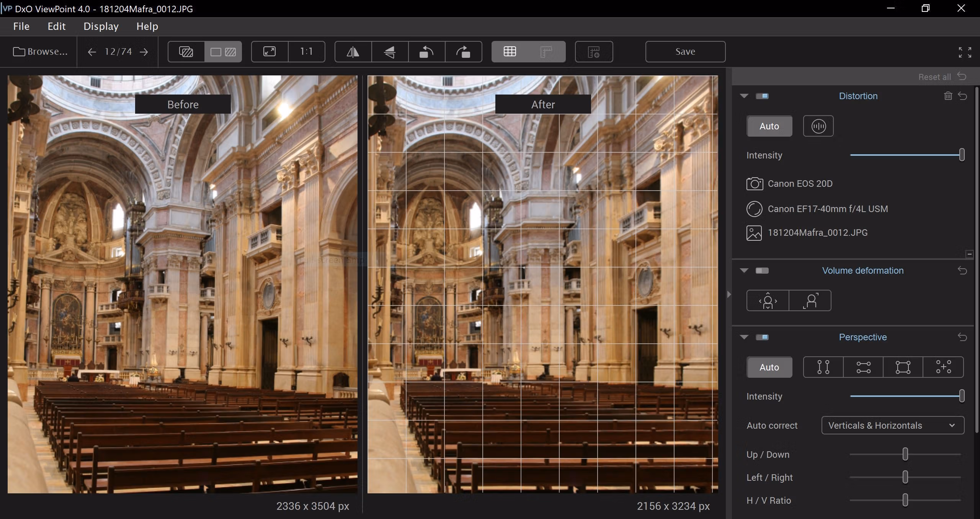Collapse the Distortion section
Image resolution: width=980 pixels, height=519 pixels.
pyautogui.click(x=744, y=96)
